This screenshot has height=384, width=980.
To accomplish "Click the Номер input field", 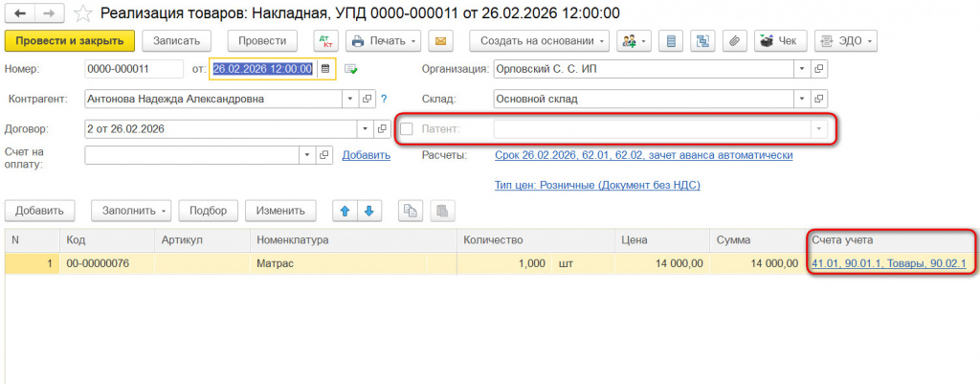I will point(134,69).
